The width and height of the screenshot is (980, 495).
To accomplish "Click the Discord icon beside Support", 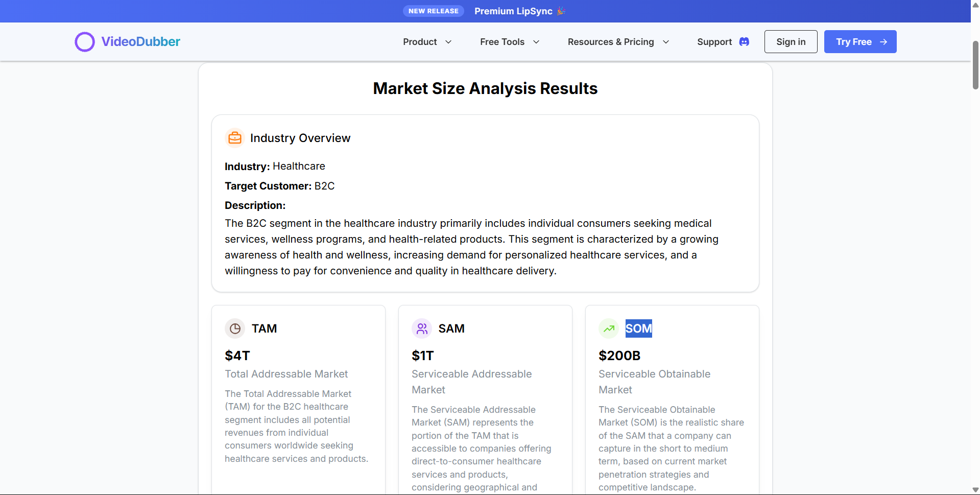I will 744,42.
